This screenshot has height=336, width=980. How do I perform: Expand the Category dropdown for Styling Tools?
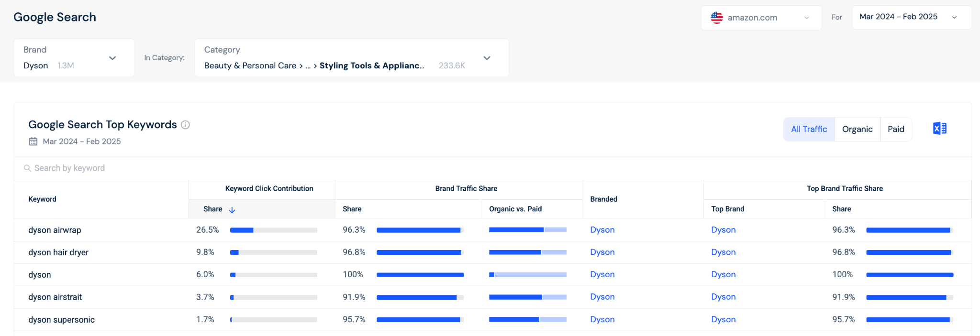coord(352,58)
